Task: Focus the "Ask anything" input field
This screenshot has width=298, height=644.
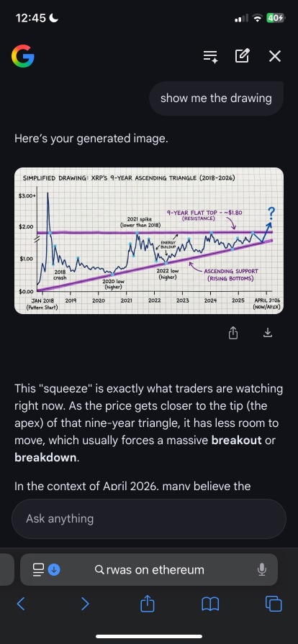Action: click(x=149, y=519)
